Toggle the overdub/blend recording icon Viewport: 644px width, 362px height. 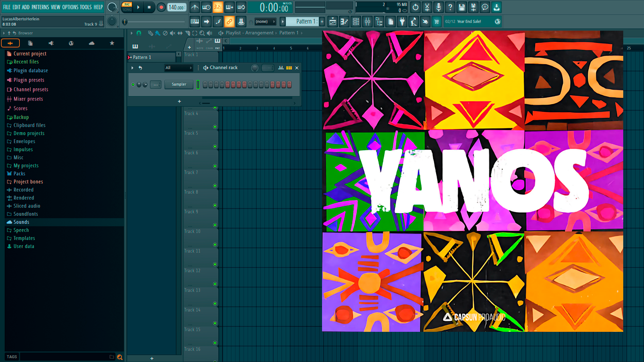coord(230,7)
